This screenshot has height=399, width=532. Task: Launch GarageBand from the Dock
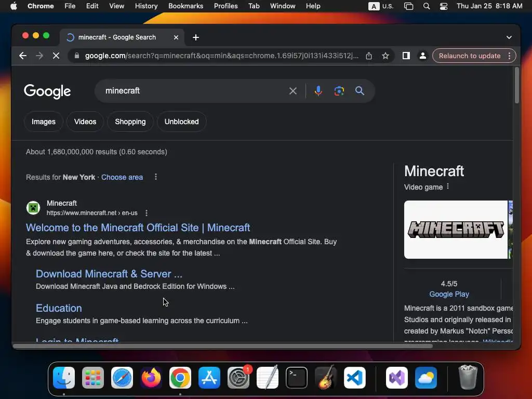(x=326, y=378)
